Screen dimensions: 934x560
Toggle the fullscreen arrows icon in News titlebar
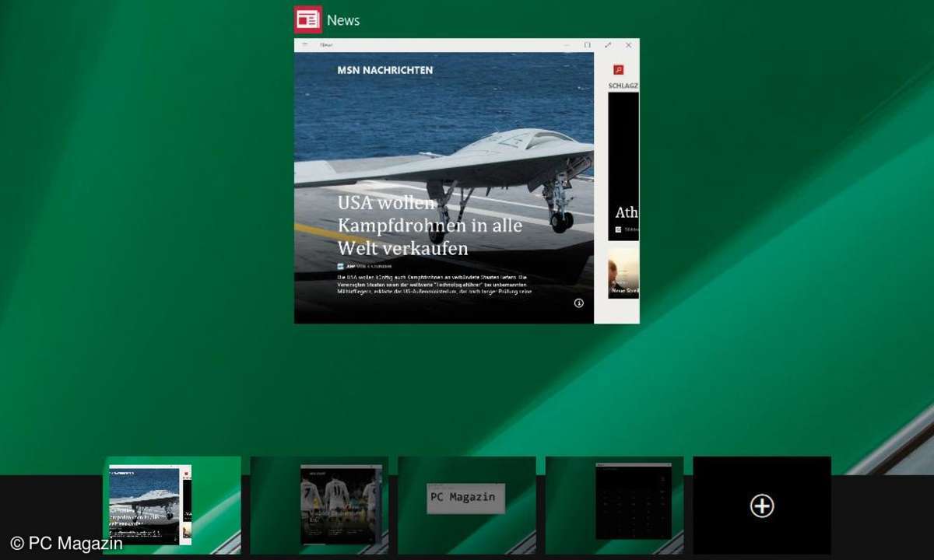click(608, 45)
